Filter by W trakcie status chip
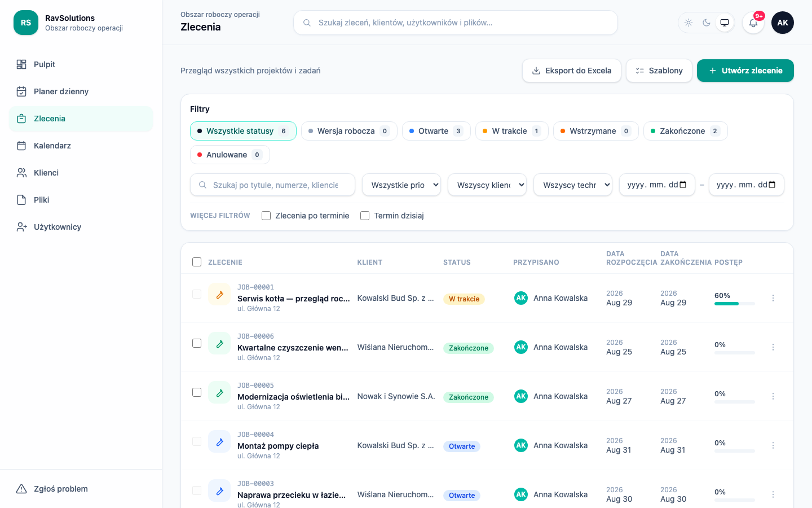This screenshot has width=812, height=508. point(512,131)
